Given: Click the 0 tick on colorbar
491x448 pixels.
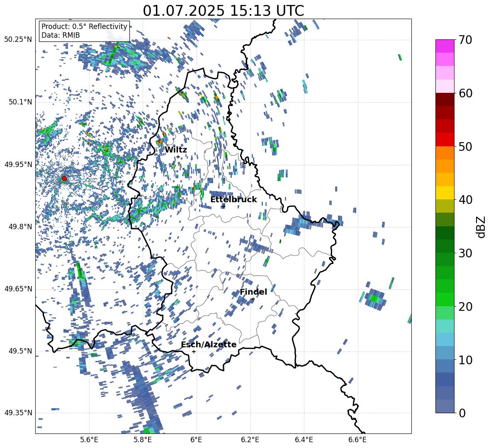Looking at the screenshot, I should (462, 413).
